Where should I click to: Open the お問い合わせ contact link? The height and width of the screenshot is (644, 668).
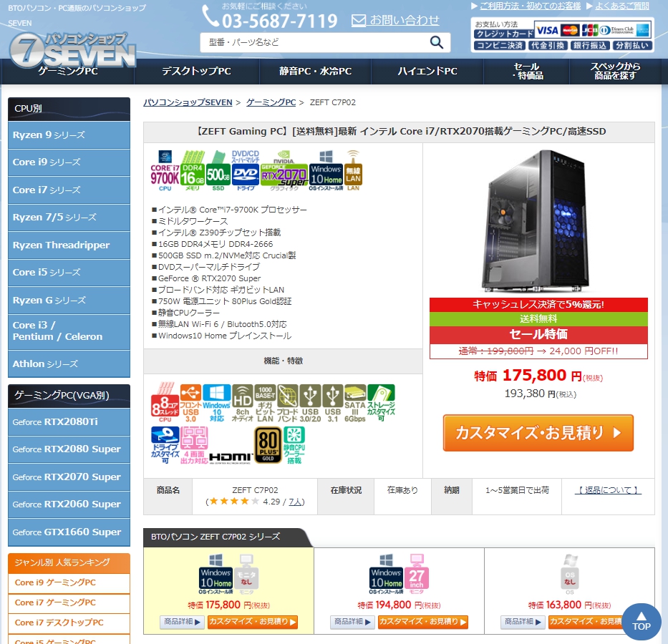coord(405,21)
